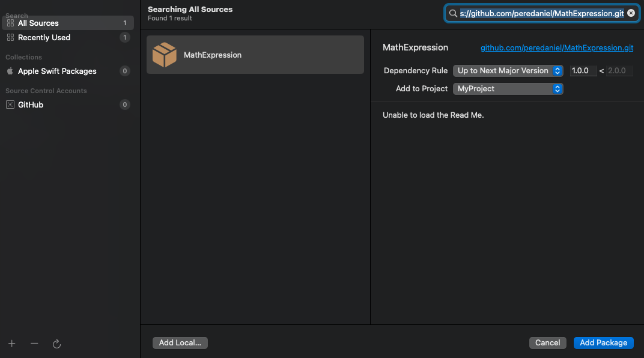Screen dimensions: 644x358
Task: Click the Apple Swift Packages count badge
Action: click(125, 71)
